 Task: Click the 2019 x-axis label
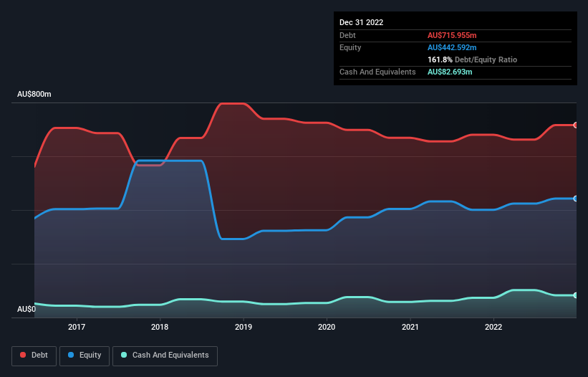point(244,327)
